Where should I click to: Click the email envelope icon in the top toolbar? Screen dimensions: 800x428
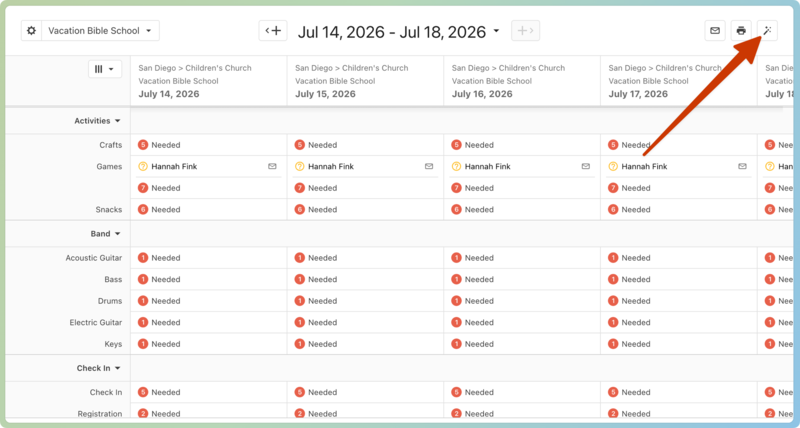715,31
